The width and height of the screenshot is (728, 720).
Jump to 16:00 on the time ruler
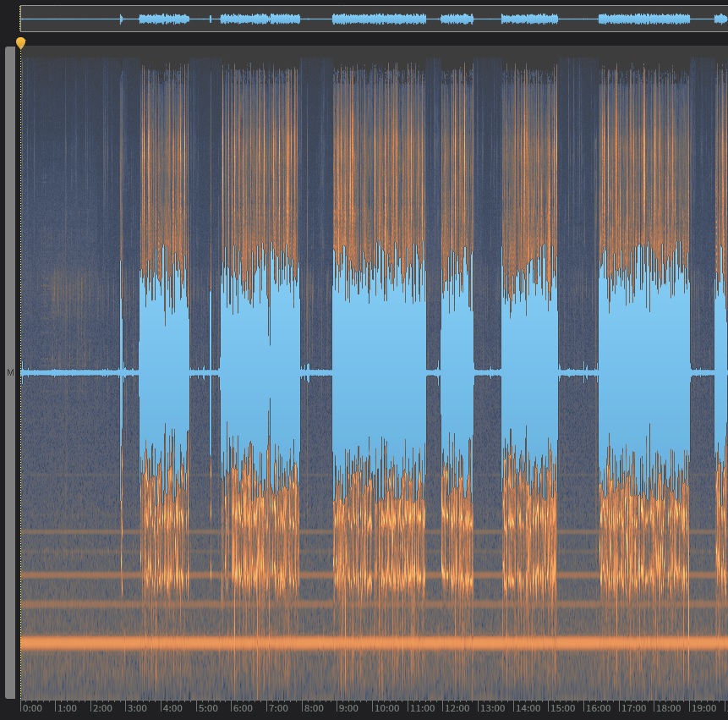click(598, 708)
